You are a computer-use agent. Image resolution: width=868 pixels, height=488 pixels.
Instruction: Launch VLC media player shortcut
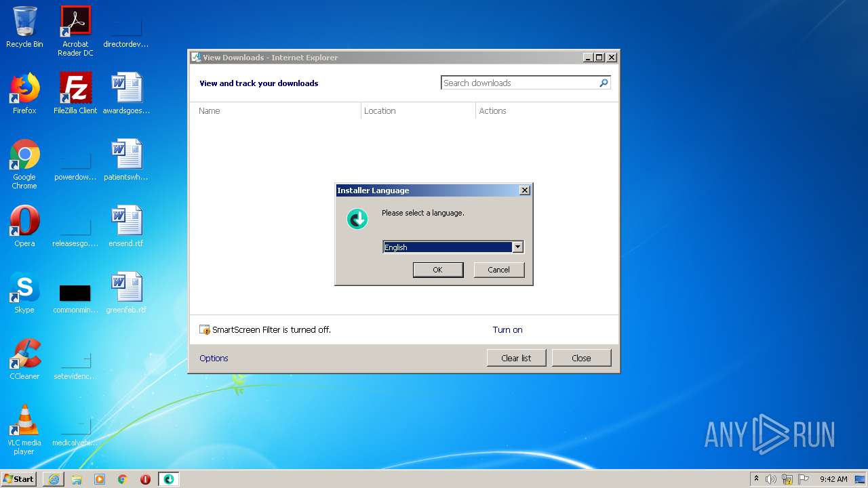24,430
